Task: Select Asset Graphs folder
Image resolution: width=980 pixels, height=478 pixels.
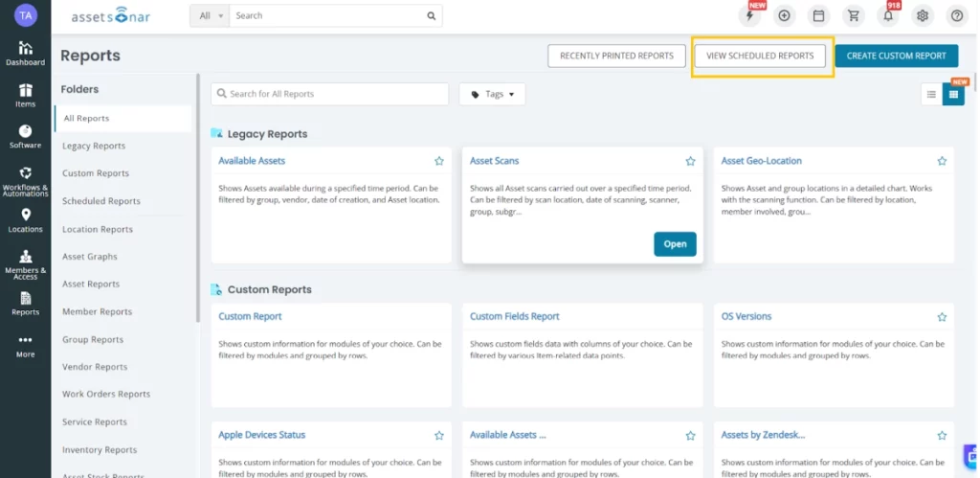Action: coord(90,257)
